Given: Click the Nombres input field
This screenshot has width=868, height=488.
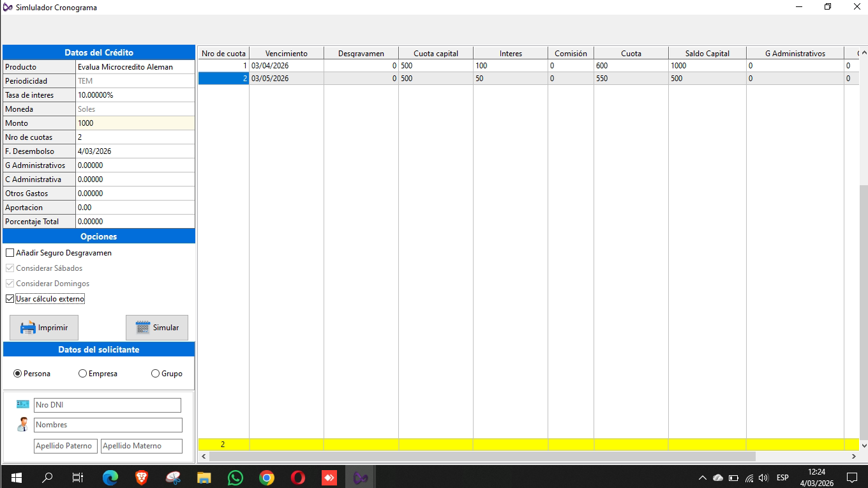Looking at the screenshot, I should (x=108, y=425).
